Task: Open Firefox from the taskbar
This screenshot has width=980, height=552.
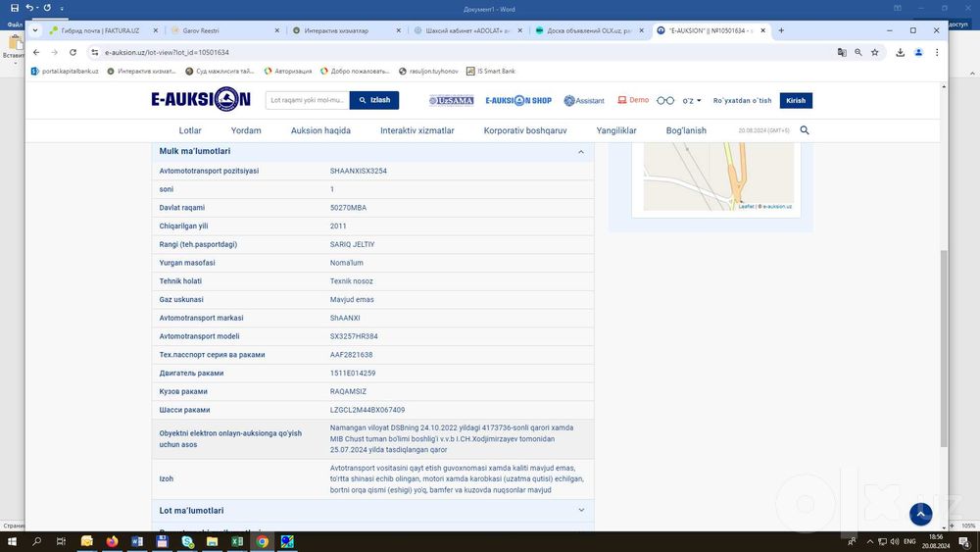Action: click(x=112, y=541)
